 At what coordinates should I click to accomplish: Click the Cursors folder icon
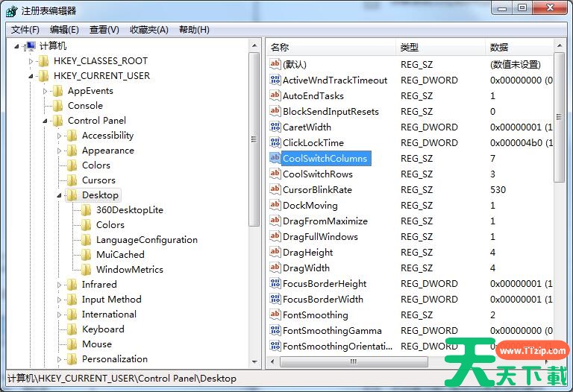pos(72,180)
